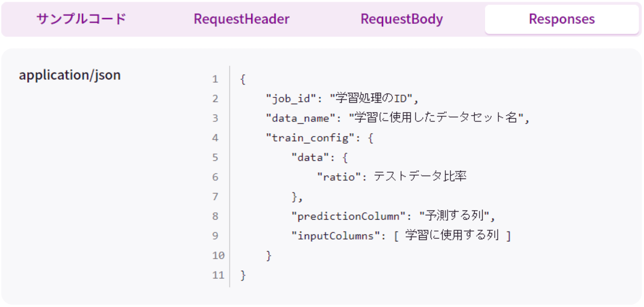The width and height of the screenshot is (644, 307).
Task: Click line number 11 in the gutter
Action: (218, 275)
